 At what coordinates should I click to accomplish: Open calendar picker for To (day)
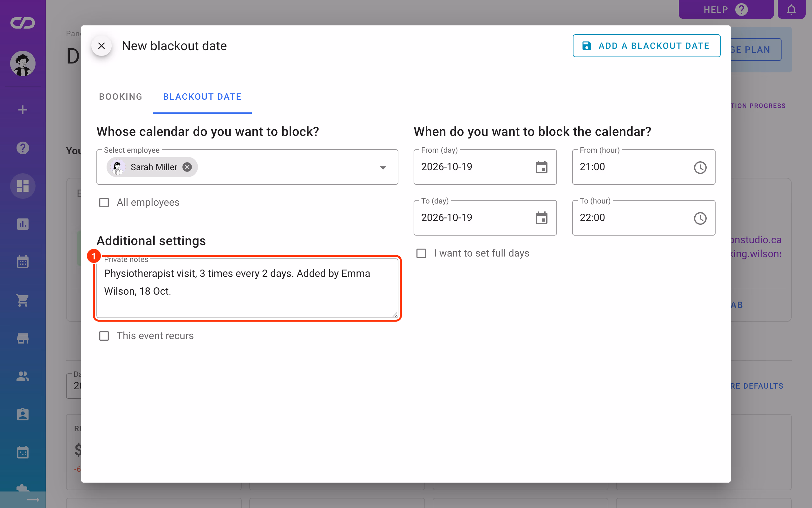(541, 218)
